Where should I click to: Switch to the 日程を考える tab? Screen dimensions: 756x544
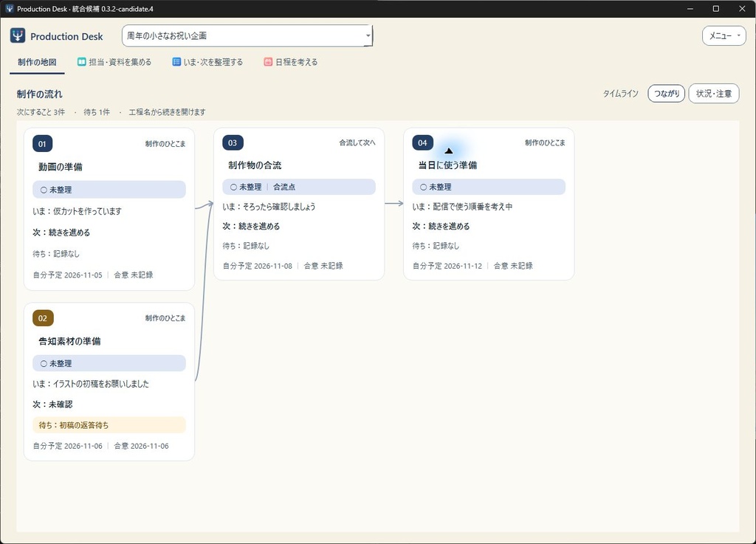point(291,62)
